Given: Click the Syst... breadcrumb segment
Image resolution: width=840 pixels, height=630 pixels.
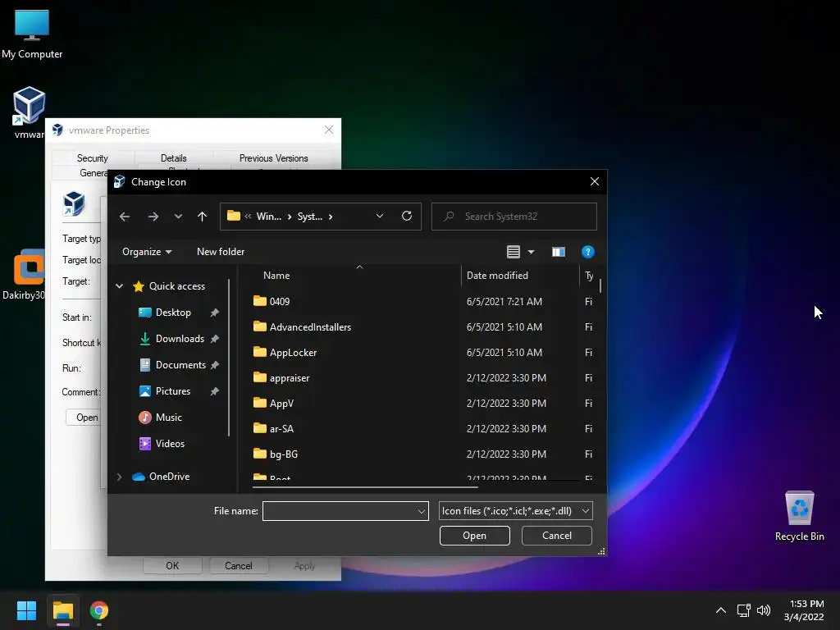Looking at the screenshot, I should 309,217.
